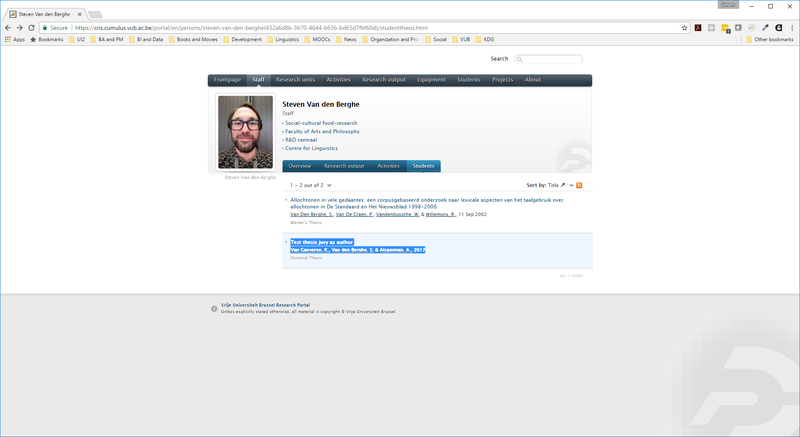Open the Adobe Acrobat extension icon
Viewport: 800px width, 437px height.
698,28
